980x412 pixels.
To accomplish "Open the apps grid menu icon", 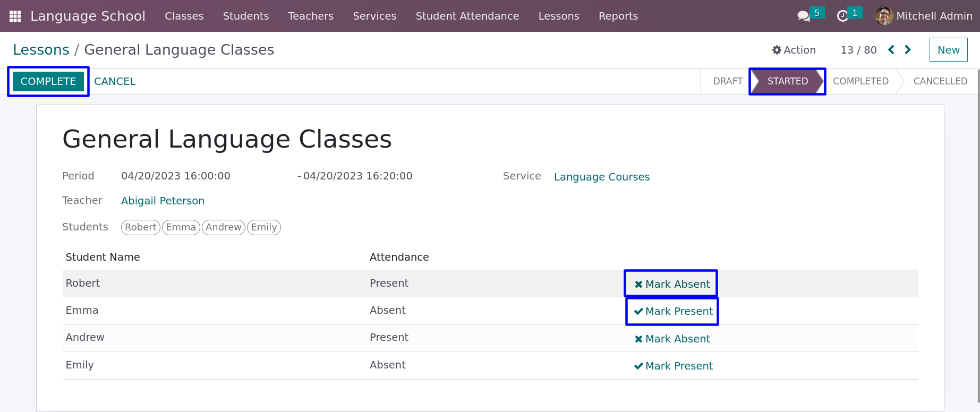I will click(15, 16).
